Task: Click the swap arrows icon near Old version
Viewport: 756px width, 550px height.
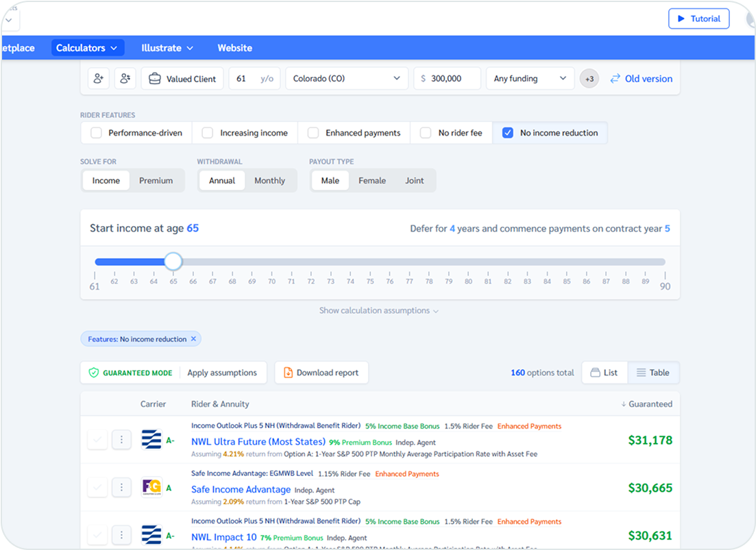Action: coord(615,79)
